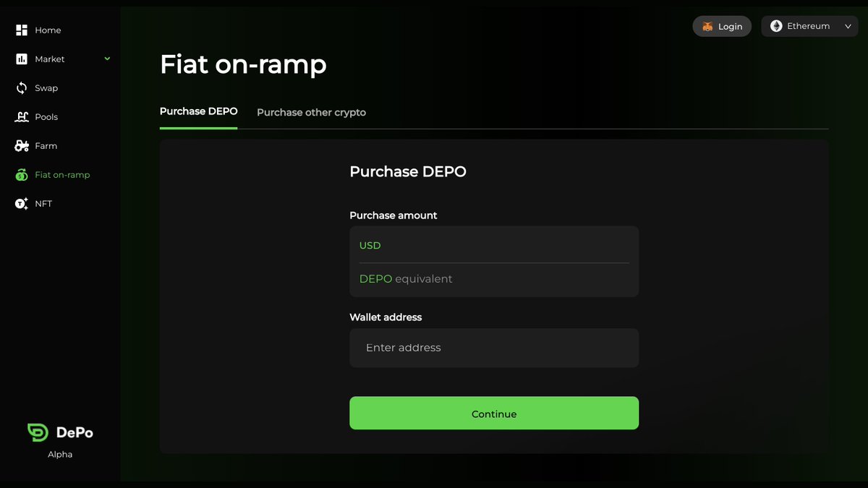The height and width of the screenshot is (488, 868).
Task: Switch to Purchase DEPO tab
Action: 198,112
